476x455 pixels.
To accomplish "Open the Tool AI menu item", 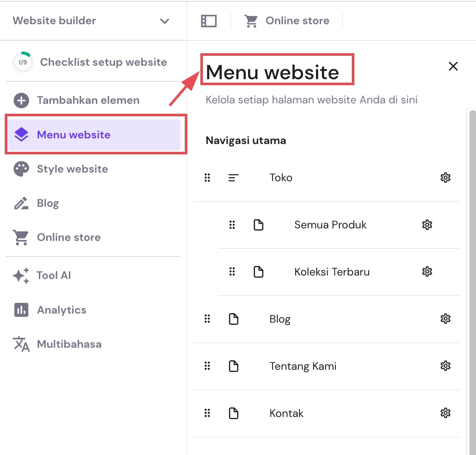I will tap(54, 276).
